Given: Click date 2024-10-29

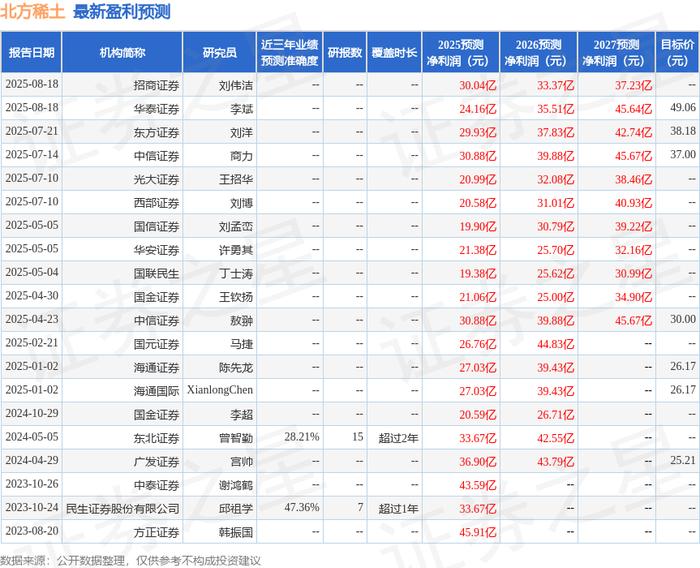Looking at the screenshot, I should (32, 413).
